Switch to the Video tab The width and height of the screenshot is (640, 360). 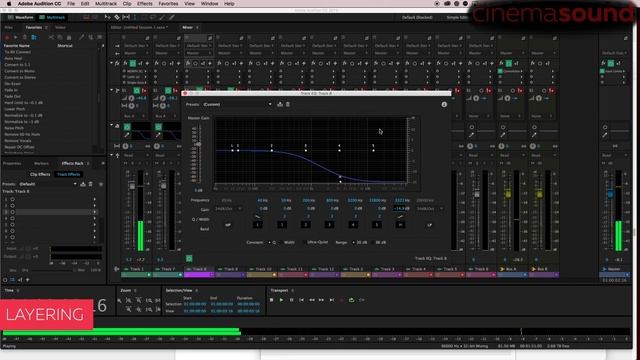(60, 28)
